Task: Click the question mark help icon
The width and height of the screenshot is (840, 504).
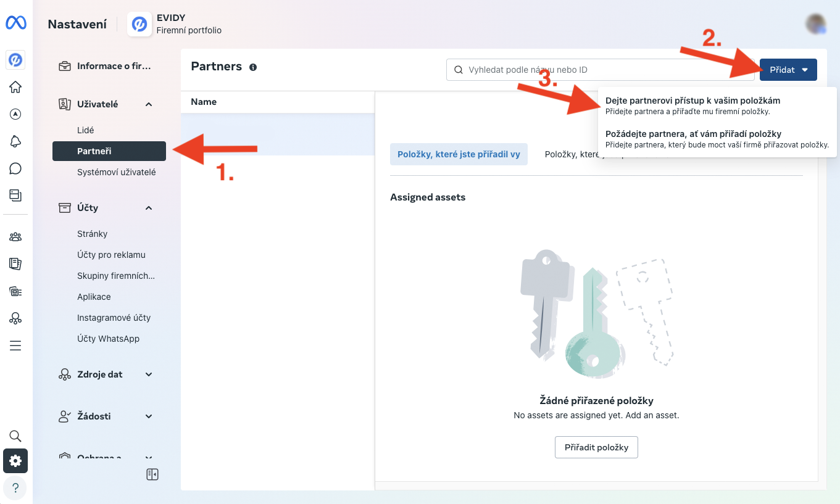Action: (x=15, y=487)
